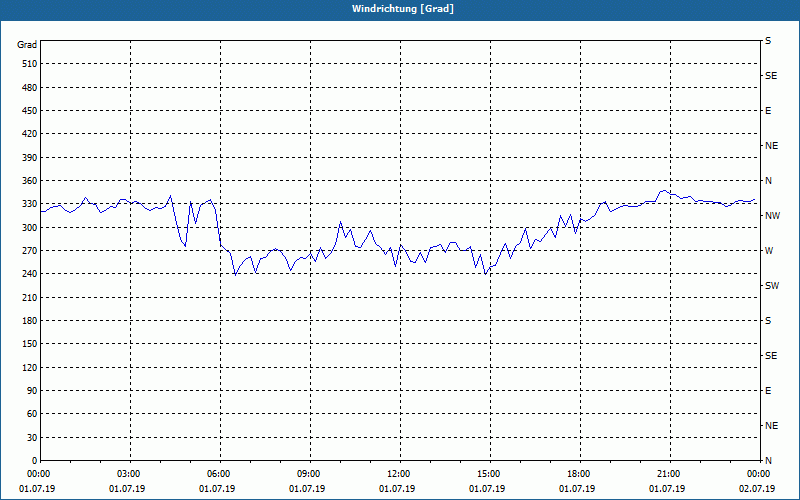
Task: Select the 18:00 time axis label
Action: (578, 474)
